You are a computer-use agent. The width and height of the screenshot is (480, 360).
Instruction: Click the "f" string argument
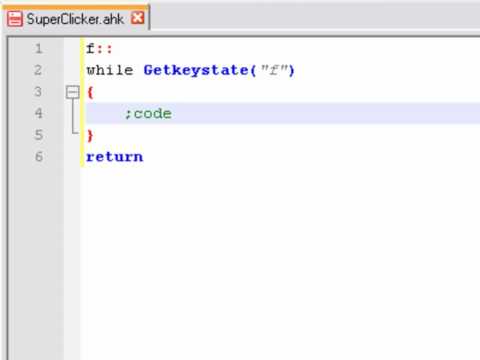[274, 70]
